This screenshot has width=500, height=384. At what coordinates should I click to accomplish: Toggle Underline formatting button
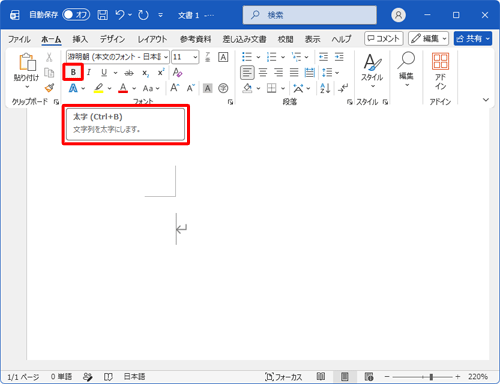tap(104, 72)
